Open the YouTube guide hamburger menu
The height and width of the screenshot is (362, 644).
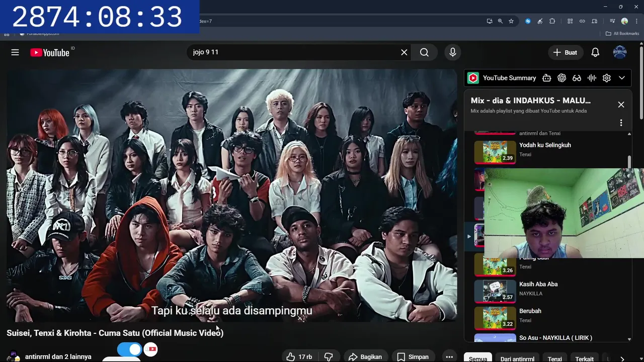[15, 52]
